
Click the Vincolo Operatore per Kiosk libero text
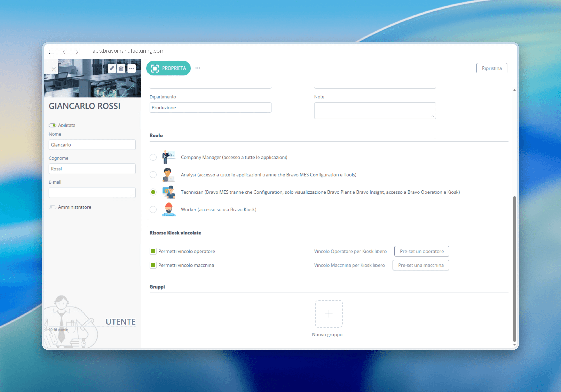coord(350,251)
